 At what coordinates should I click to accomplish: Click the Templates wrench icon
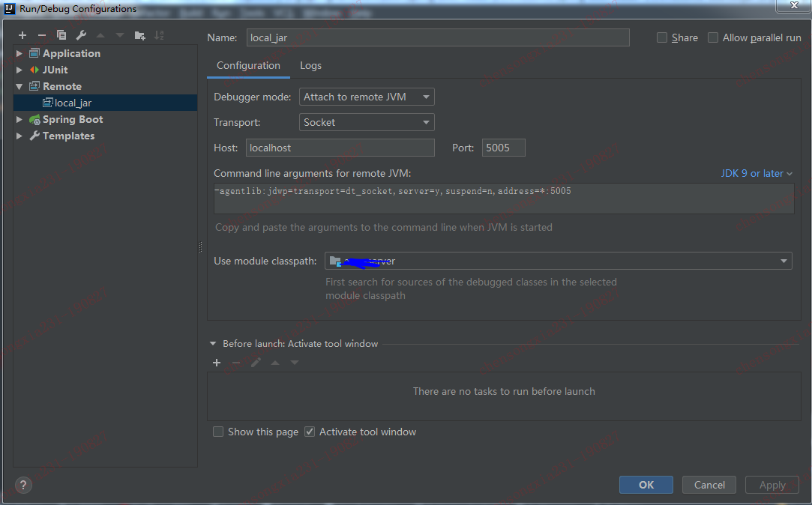[x=34, y=136]
